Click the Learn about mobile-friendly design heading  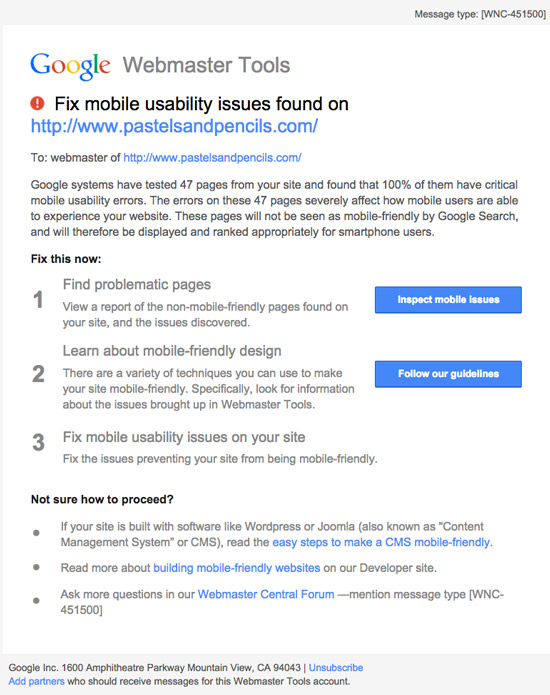click(172, 351)
